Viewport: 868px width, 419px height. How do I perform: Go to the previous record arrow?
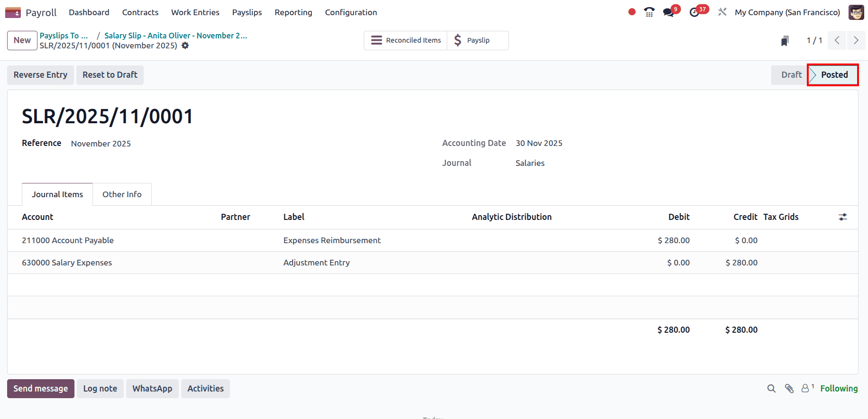coord(837,40)
